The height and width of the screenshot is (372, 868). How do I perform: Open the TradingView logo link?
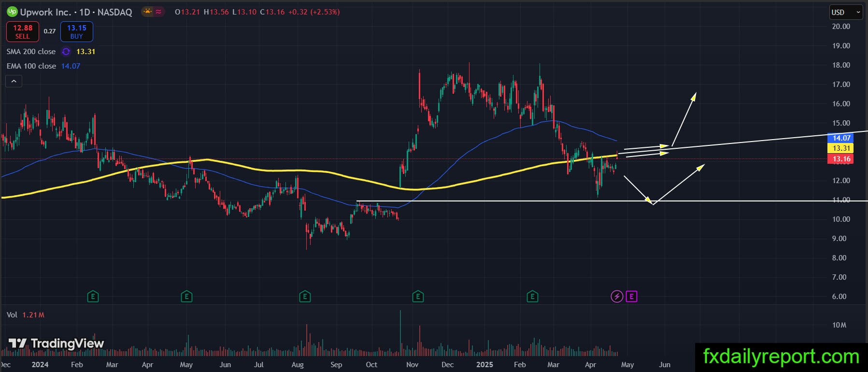tap(56, 343)
